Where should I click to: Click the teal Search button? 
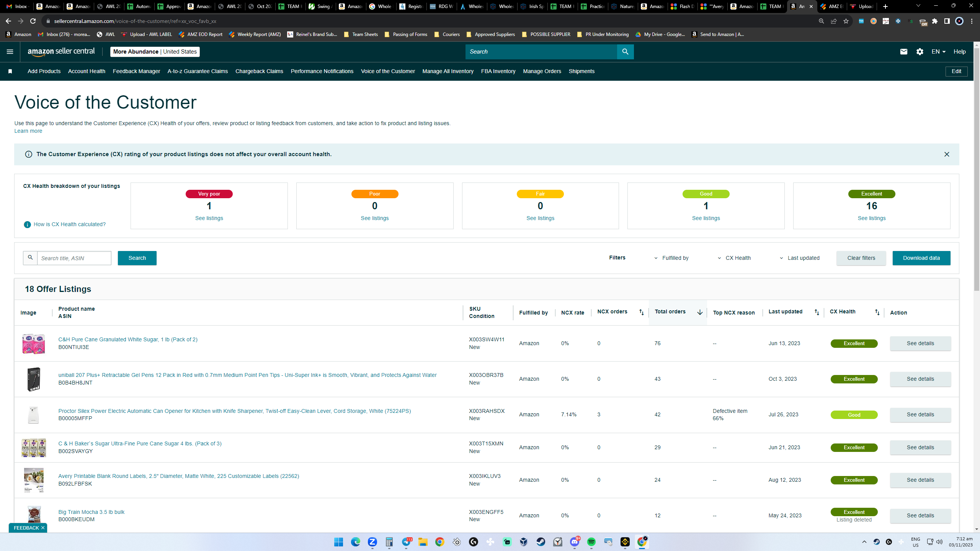pyautogui.click(x=137, y=258)
